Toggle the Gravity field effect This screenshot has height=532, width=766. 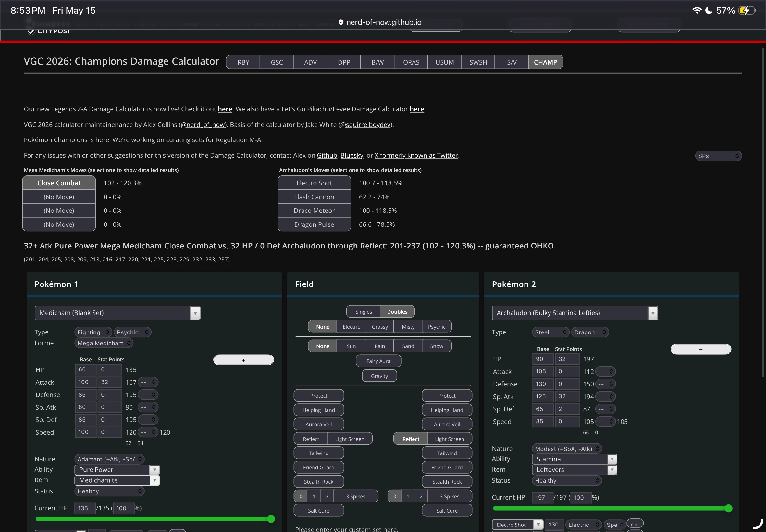click(x=379, y=376)
